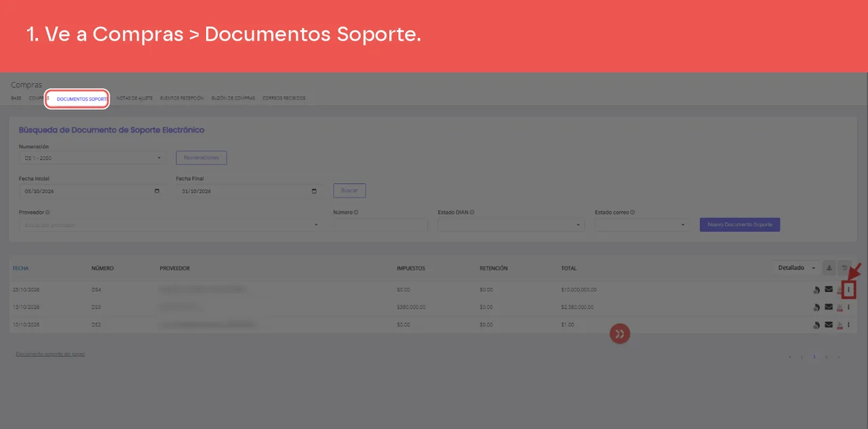The height and width of the screenshot is (429, 868).
Task: Switch to the CORREOS RECIBIDOS tab
Action: (x=283, y=98)
